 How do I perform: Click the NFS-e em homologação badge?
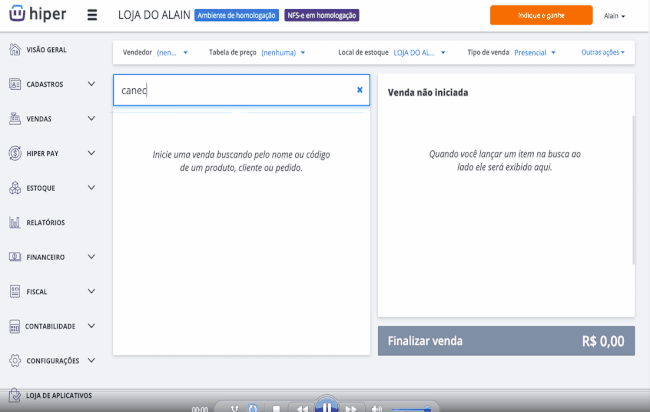point(322,15)
